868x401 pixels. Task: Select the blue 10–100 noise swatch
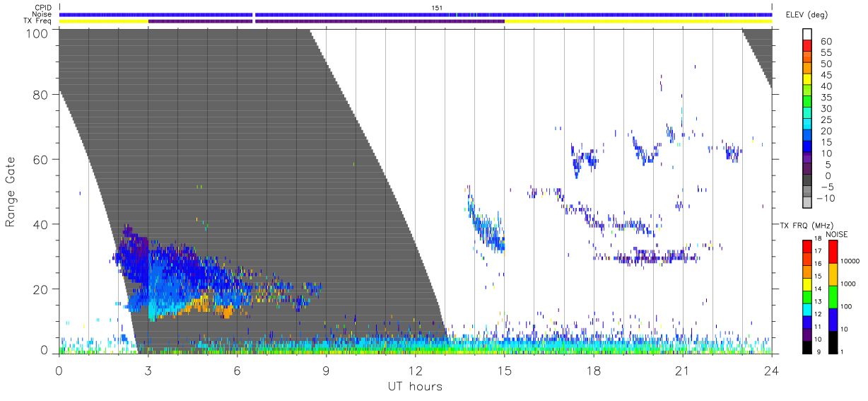833,319
